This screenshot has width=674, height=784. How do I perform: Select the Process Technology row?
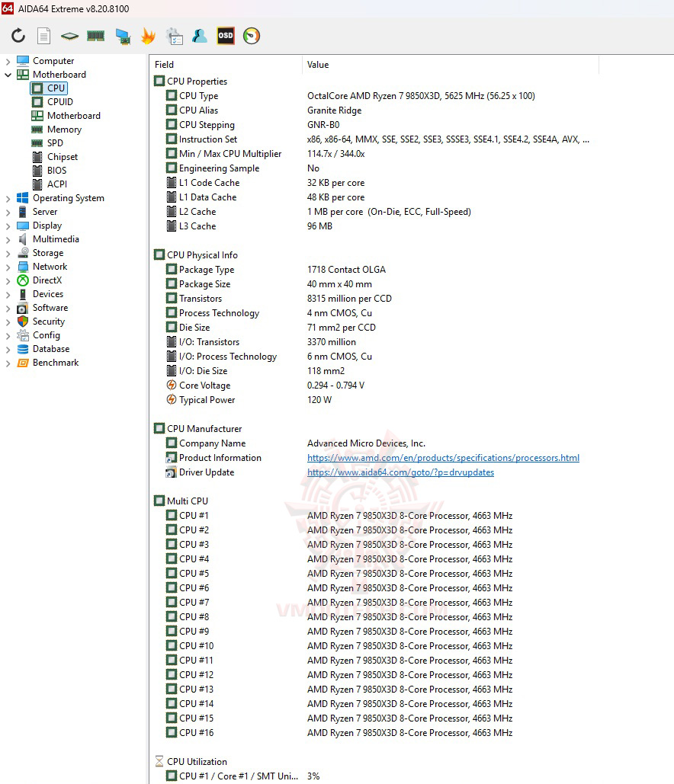[x=374, y=313]
